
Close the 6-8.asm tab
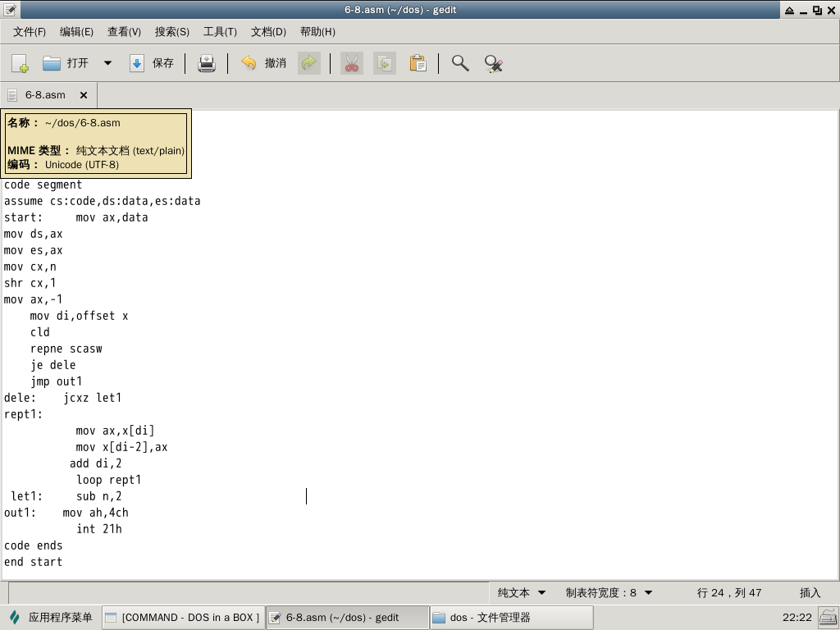coord(84,95)
